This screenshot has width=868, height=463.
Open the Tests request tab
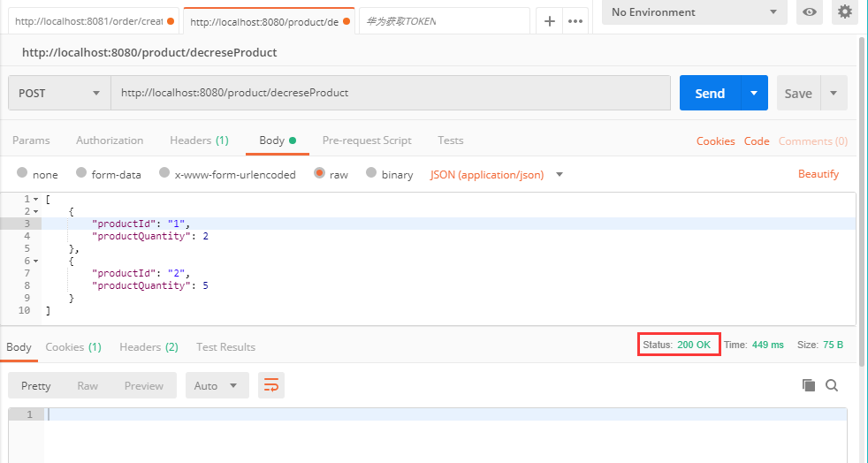coord(451,140)
